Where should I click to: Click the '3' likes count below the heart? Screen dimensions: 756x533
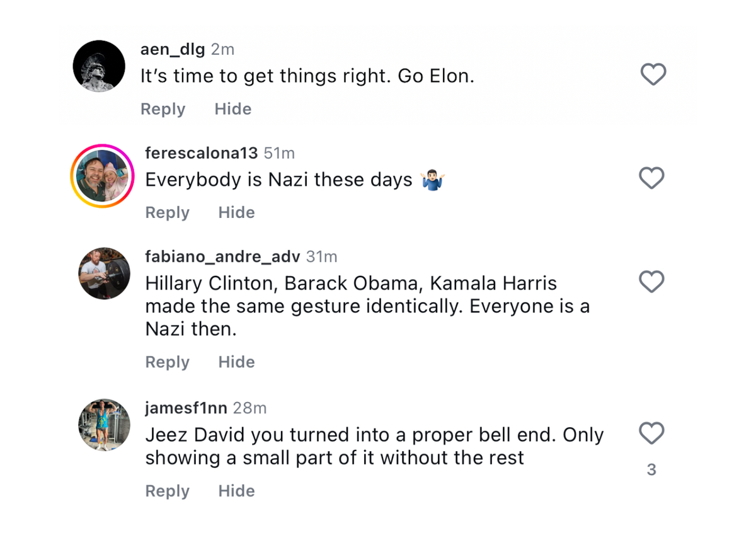click(x=651, y=469)
